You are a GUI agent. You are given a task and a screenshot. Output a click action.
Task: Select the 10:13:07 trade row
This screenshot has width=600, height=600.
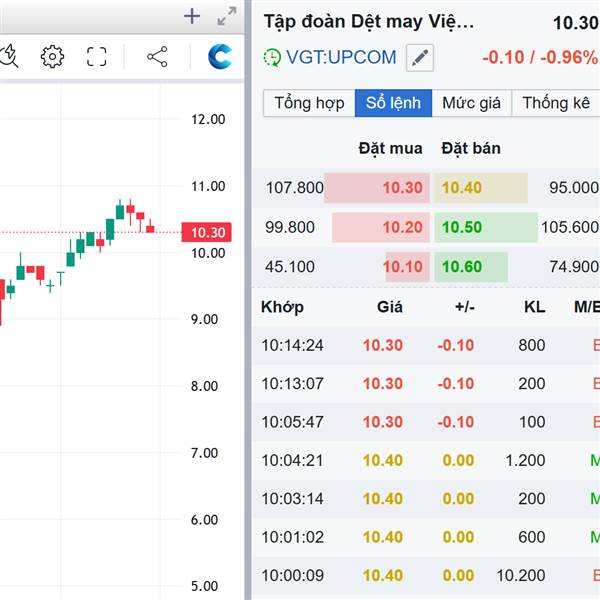[426, 383]
